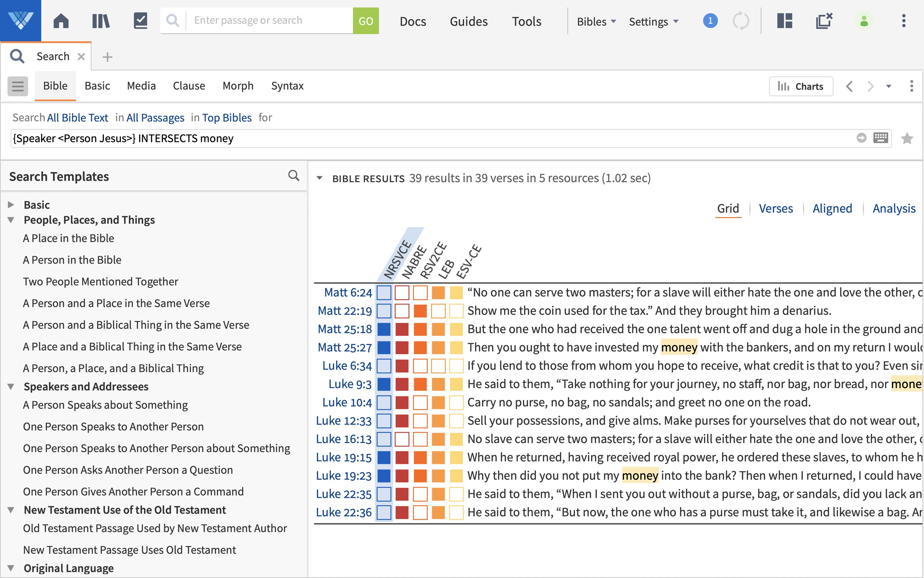Open the main three-dot menu
Image resolution: width=924 pixels, height=578 pixels.
click(904, 21)
